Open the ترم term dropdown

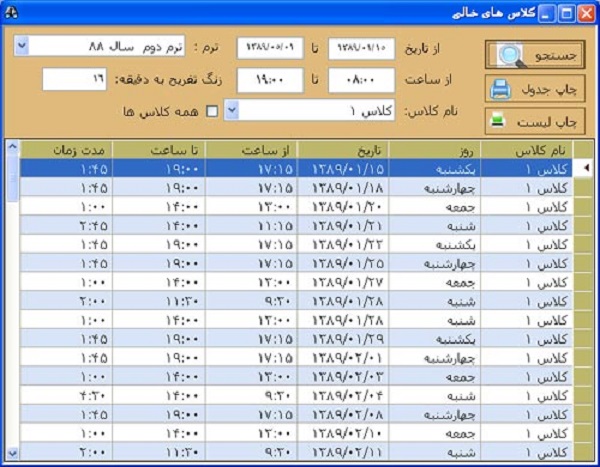(22, 46)
